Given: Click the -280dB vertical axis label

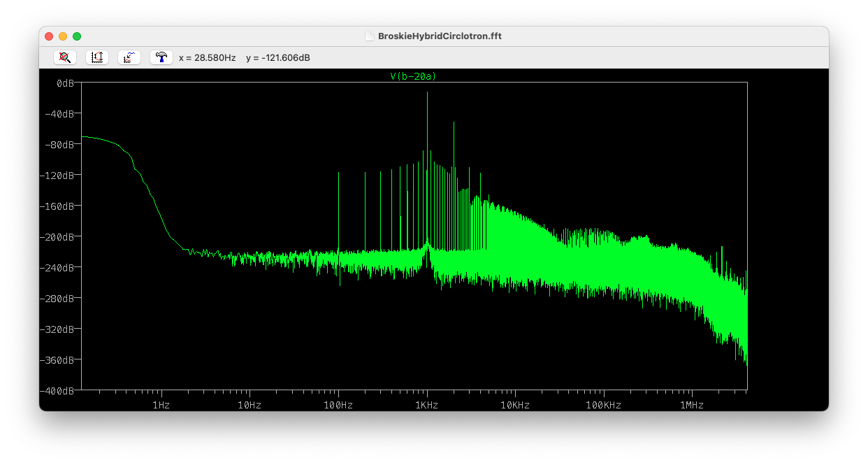Looking at the screenshot, I should pos(58,298).
